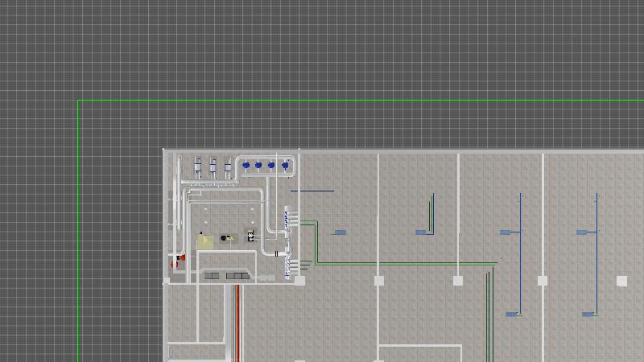
Task: Click the rightmost blue pump on the manifold
Action: (x=285, y=166)
